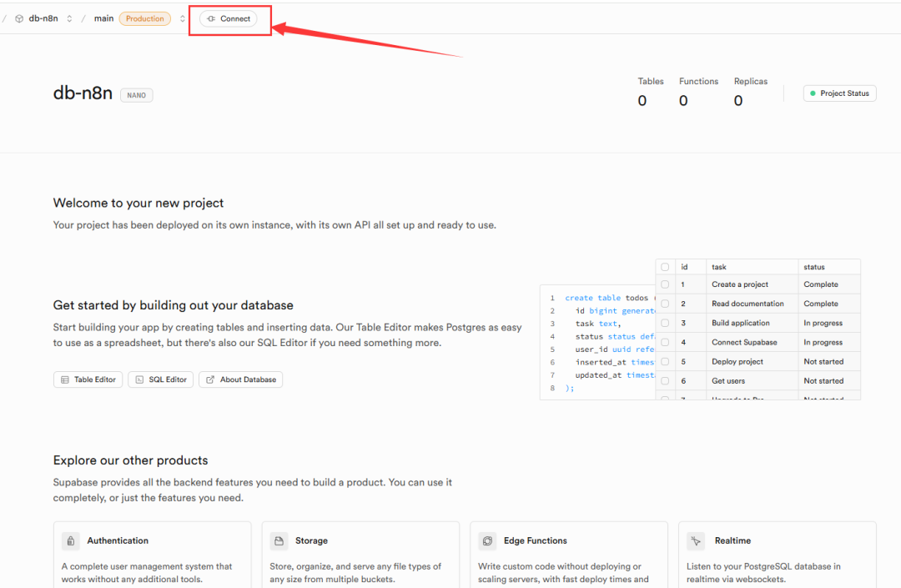Click the Realtime cursor icon
Viewport: 901px width, 588px height.
tap(697, 540)
